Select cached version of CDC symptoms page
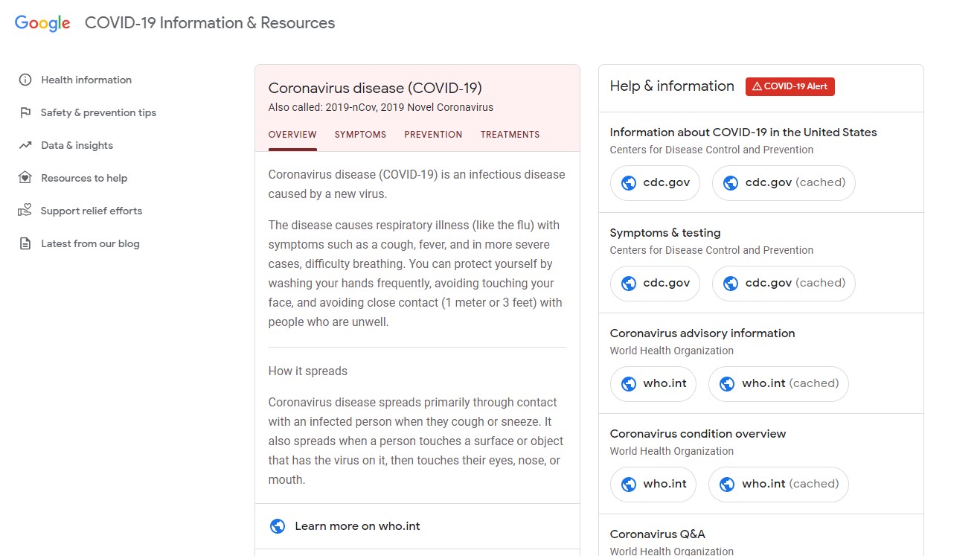980x556 pixels. point(783,283)
